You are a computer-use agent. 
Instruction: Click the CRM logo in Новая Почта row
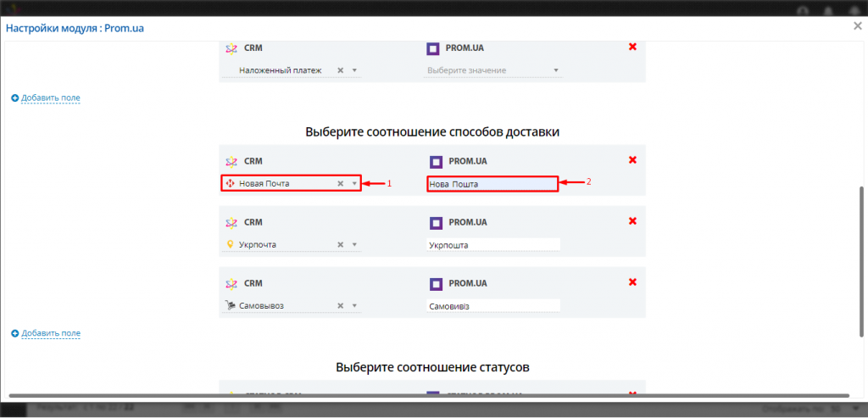coord(231,161)
